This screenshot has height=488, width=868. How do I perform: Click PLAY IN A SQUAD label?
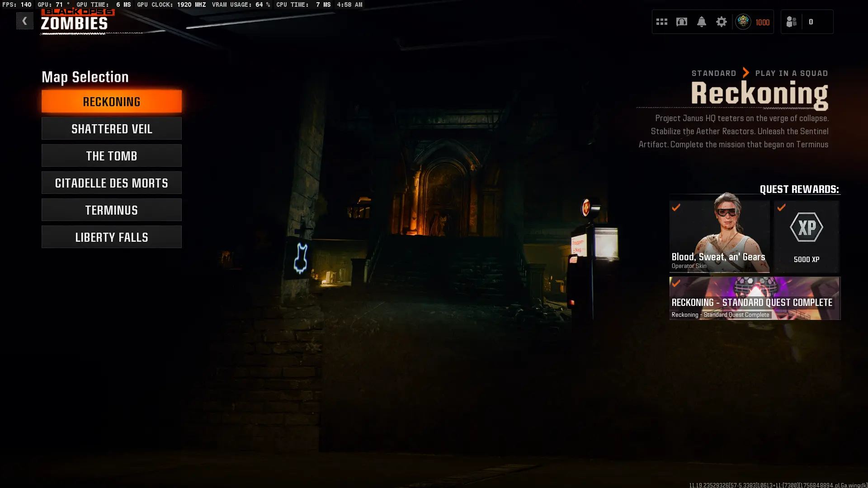[x=791, y=73]
